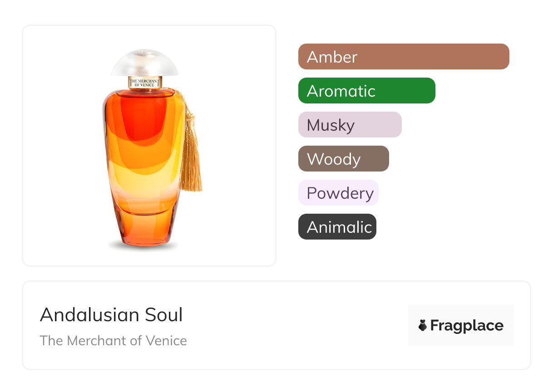The width and height of the screenshot is (553, 392).
Task: Click The Merchant of Venice brand subtitle
Action: 113,341
